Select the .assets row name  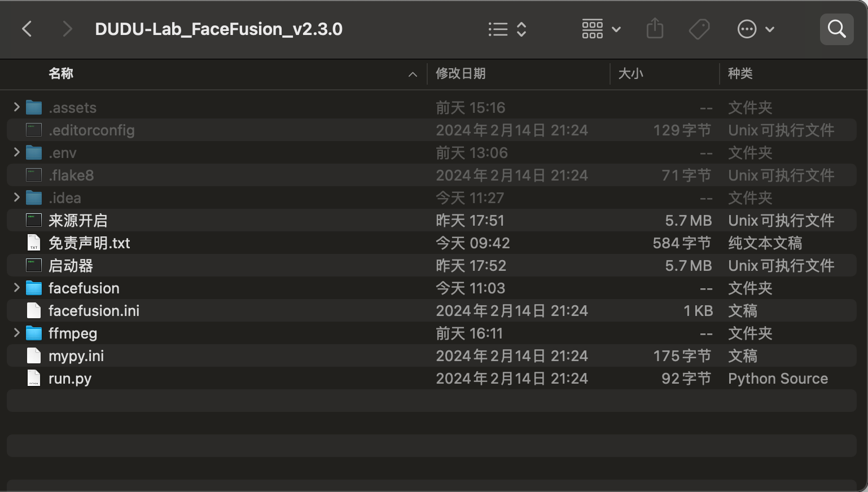coord(72,108)
